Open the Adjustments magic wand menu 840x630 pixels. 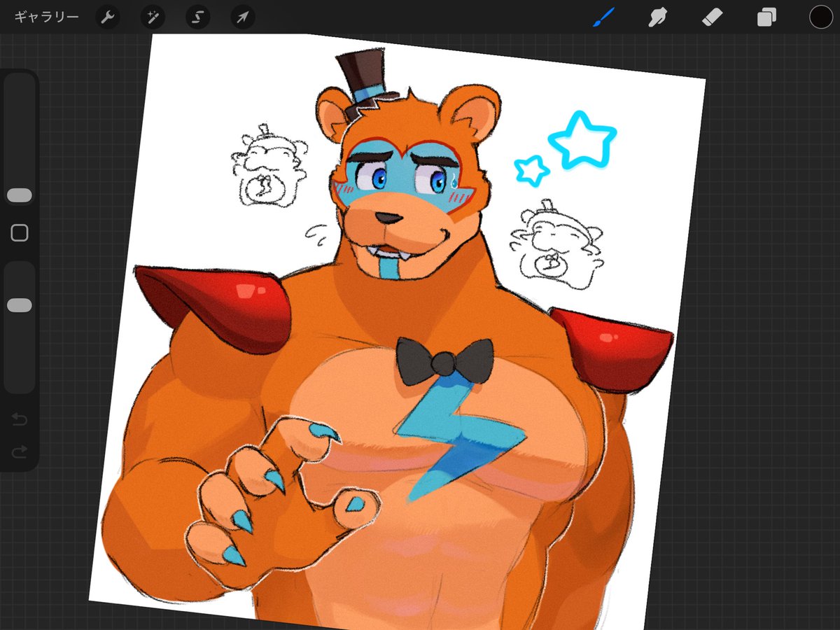tap(153, 17)
